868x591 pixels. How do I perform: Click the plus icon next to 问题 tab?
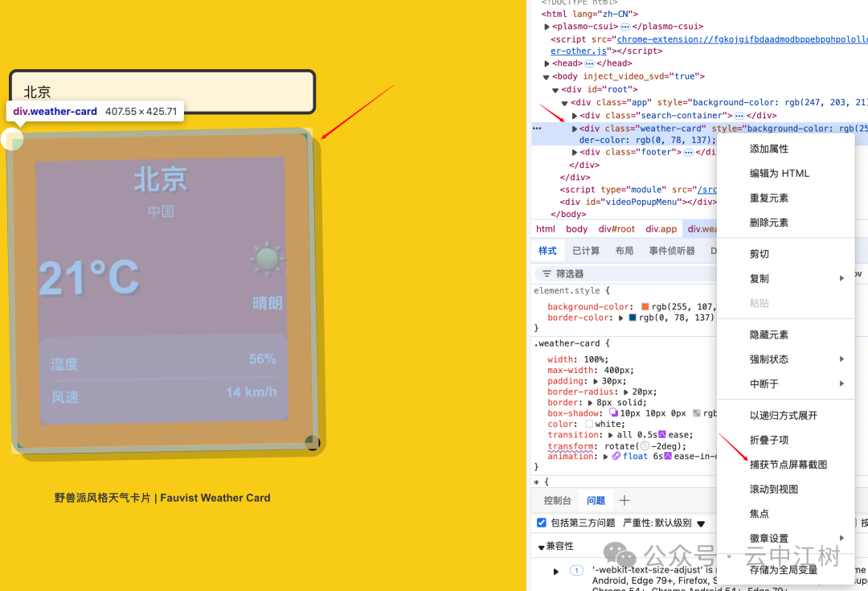point(624,500)
